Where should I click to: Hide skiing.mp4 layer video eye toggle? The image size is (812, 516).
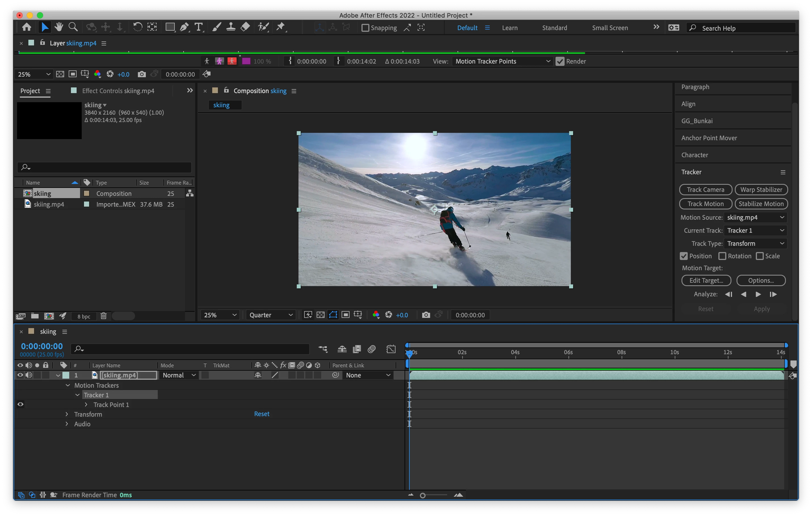pos(20,375)
